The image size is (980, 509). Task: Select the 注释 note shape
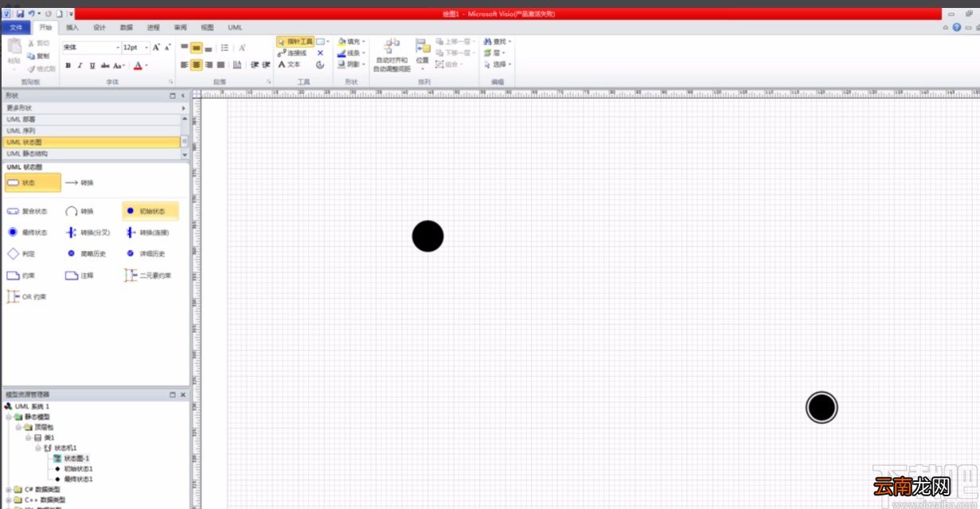point(80,275)
